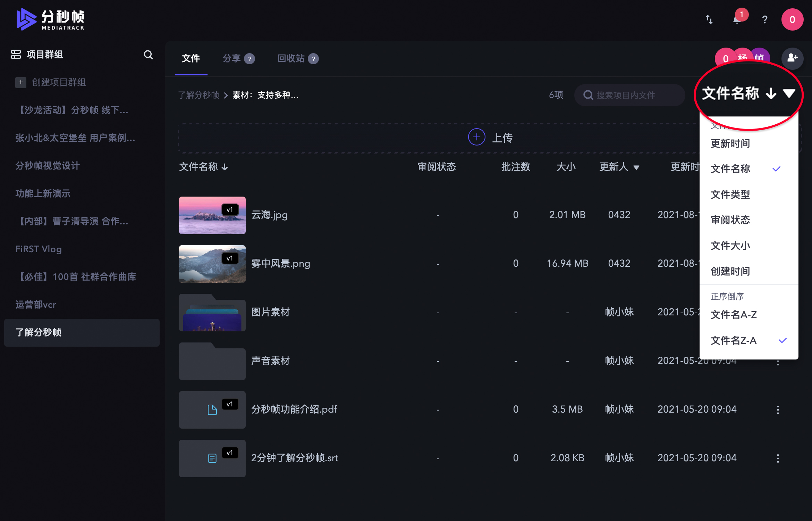Open more options for 2分钟了解分秒帧.srt

click(778, 458)
